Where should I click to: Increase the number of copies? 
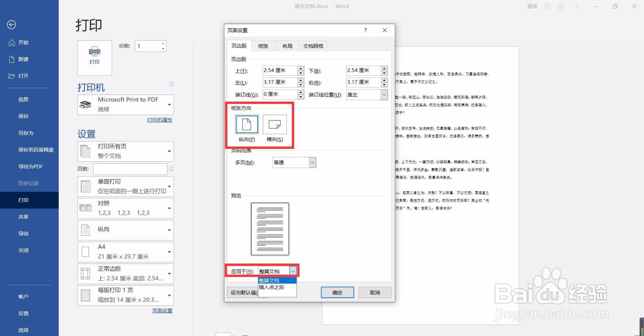[163, 43]
